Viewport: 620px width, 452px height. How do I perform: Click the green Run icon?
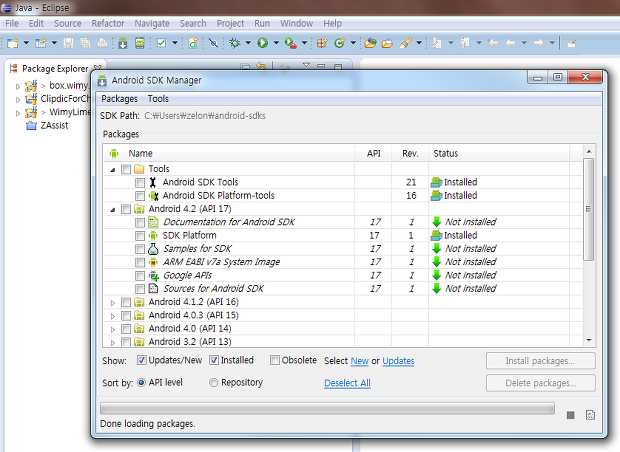coord(263,43)
